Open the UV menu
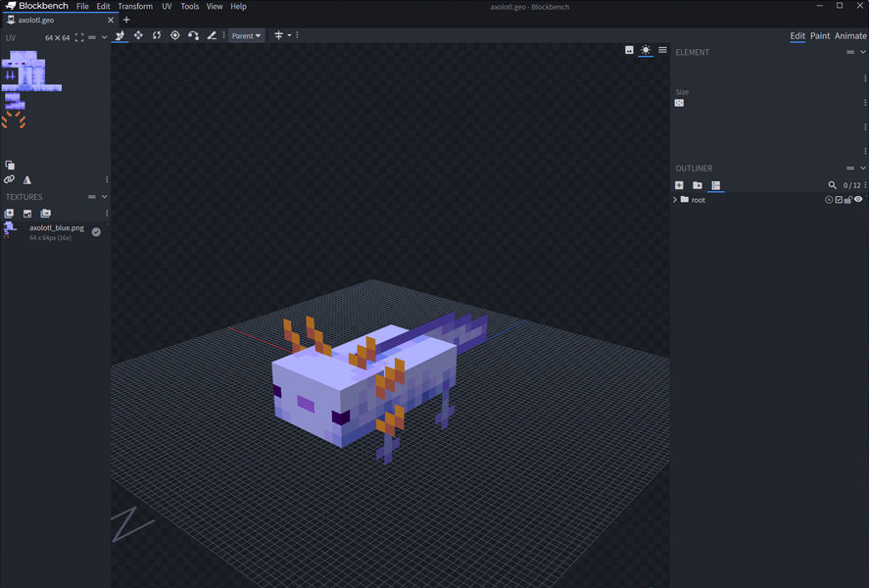869x588 pixels. [x=167, y=6]
